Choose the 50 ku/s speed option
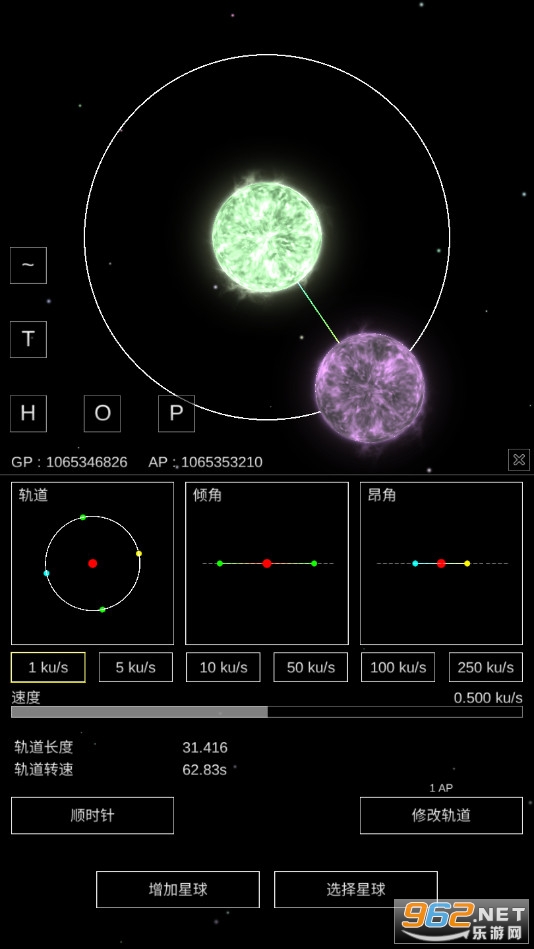The width and height of the screenshot is (534, 949). (311, 667)
